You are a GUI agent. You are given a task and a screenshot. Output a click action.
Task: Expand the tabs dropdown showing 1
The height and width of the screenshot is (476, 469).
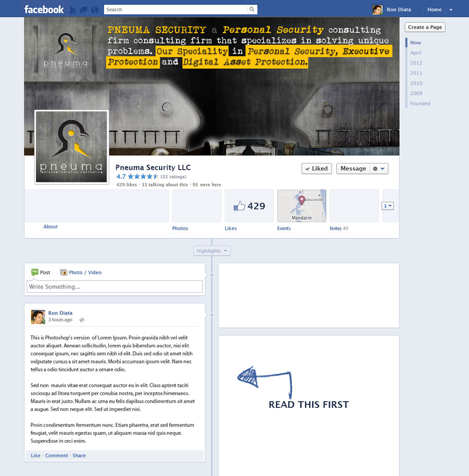click(388, 206)
